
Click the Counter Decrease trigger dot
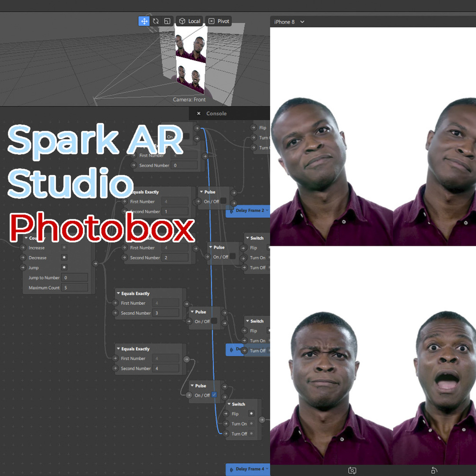tap(64, 258)
